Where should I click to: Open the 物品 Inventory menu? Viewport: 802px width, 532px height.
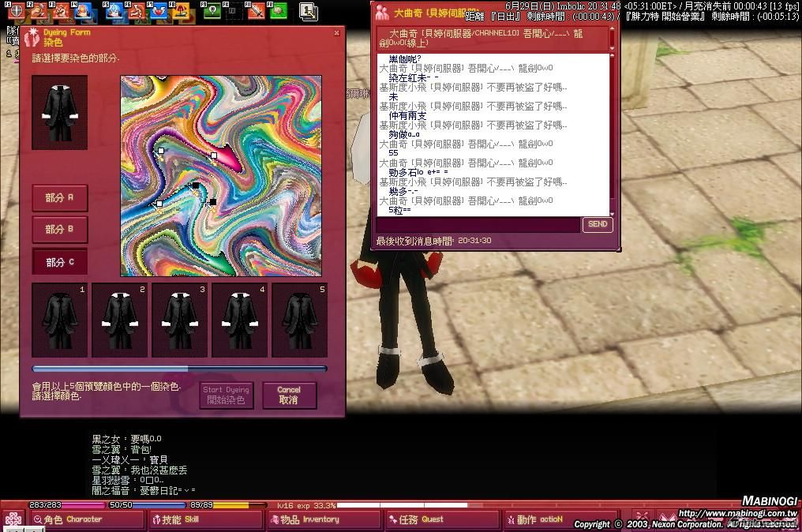coord(324,519)
